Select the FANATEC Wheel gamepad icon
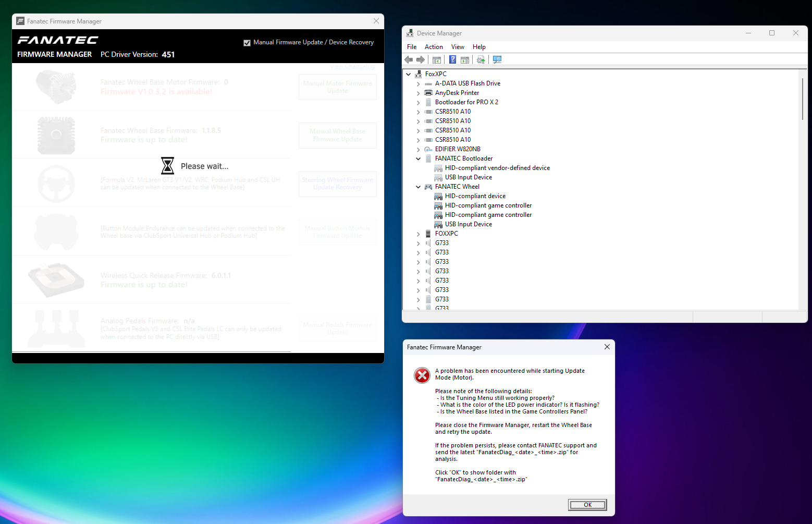This screenshot has width=812, height=524. click(428, 187)
